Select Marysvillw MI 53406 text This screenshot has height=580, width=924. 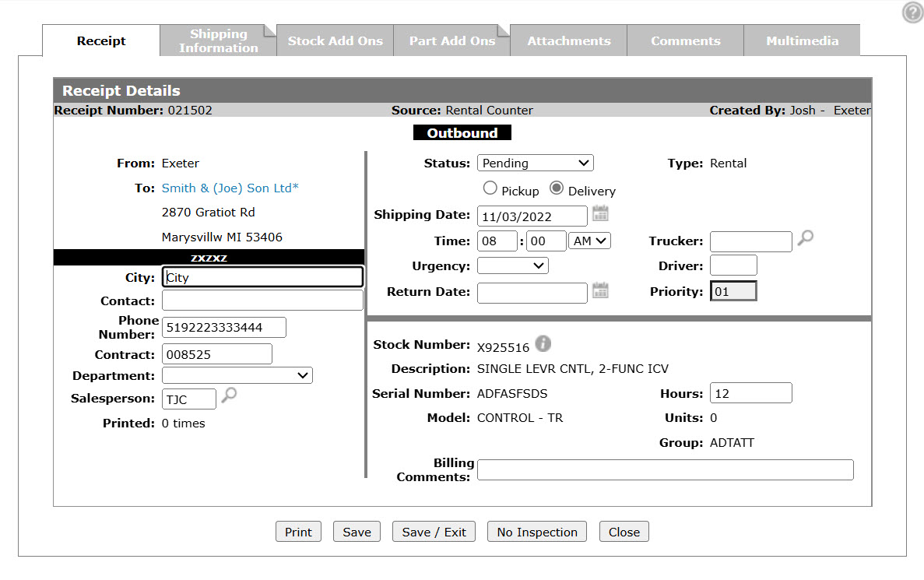tap(222, 237)
